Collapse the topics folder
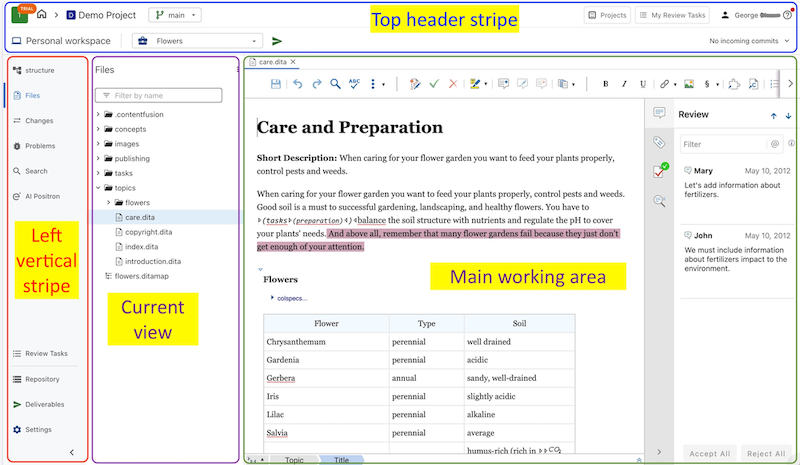The width and height of the screenshot is (800, 465). 98,187
